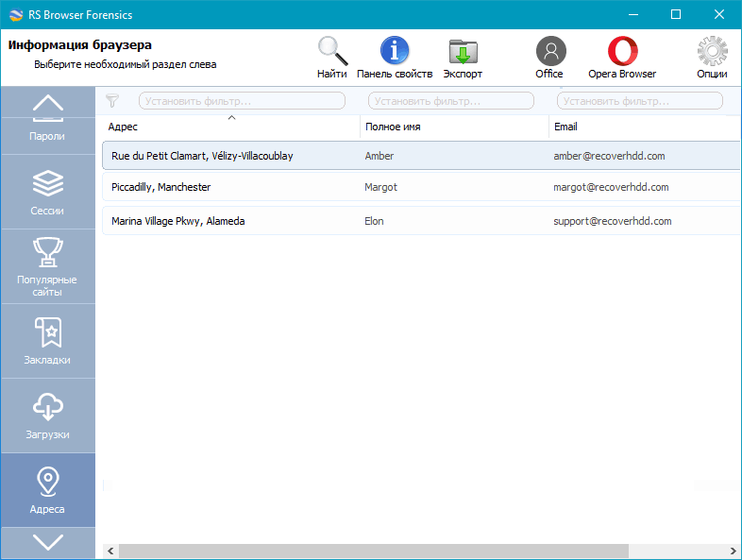Click the support@recoverhdd.com email cell
The width and height of the screenshot is (742, 560).
coord(613,221)
